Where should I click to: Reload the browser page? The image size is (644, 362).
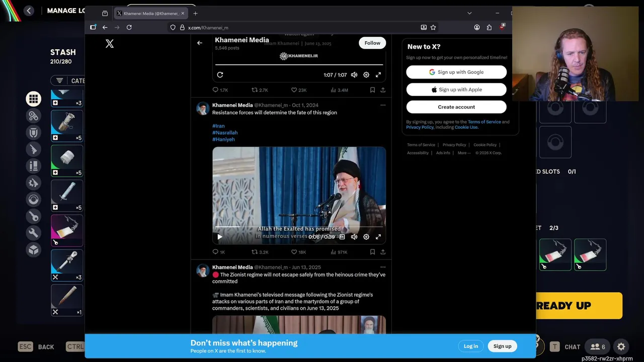pos(129,28)
